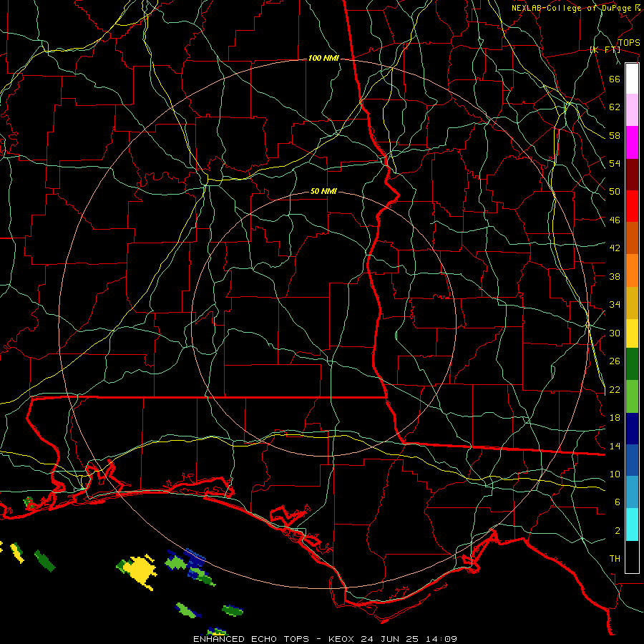Click the NEXLAB-College of DuPage label
The image size is (644, 644).
[x=571, y=8]
